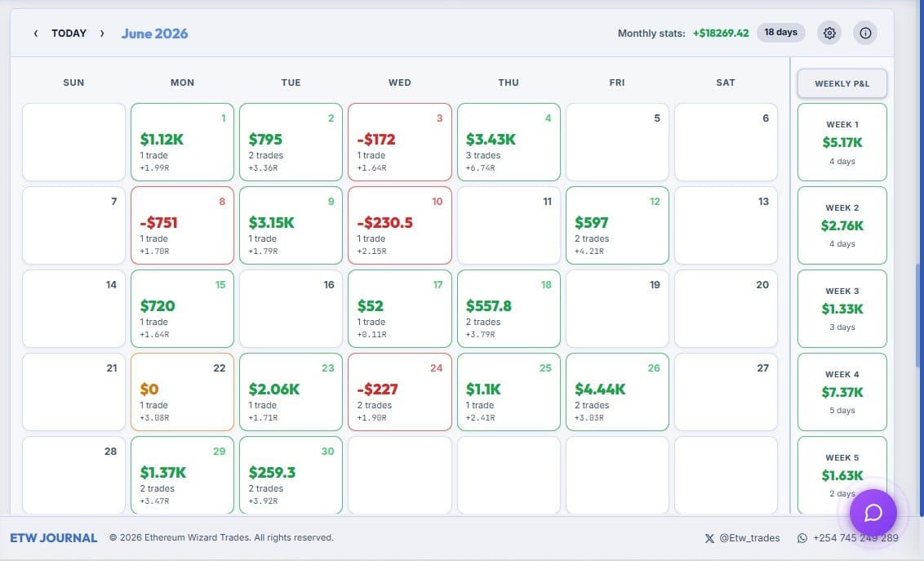This screenshot has height=561, width=924.
Task: Click the WEEKLY P&L header button
Action: [842, 83]
